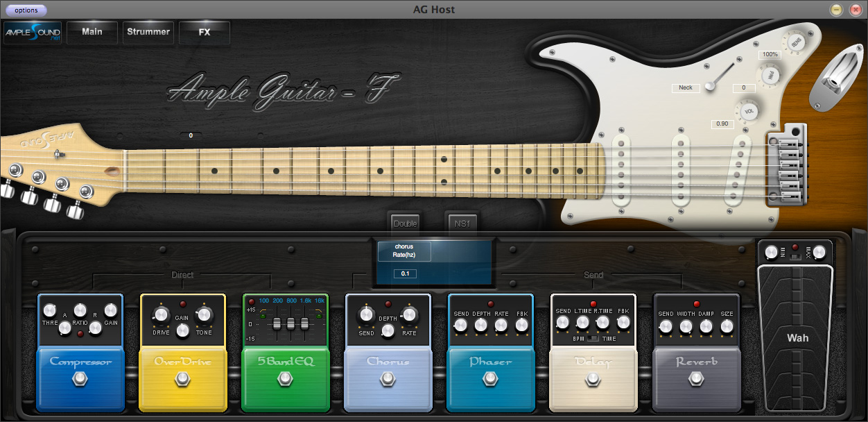Switch to the FX tab
This screenshot has width=868, height=422.
(205, 32)
